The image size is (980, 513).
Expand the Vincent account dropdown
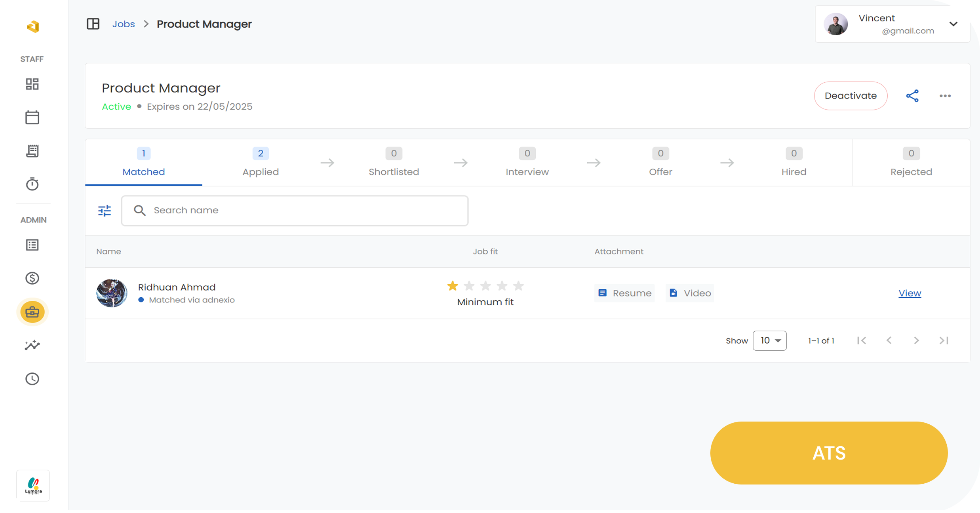[953, 24]
